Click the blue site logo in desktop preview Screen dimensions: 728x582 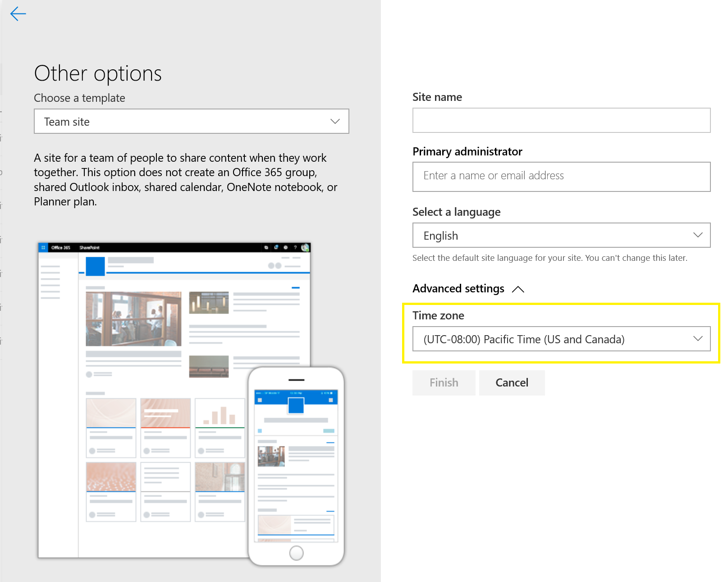pyautogui.click(x=95, y=266)
